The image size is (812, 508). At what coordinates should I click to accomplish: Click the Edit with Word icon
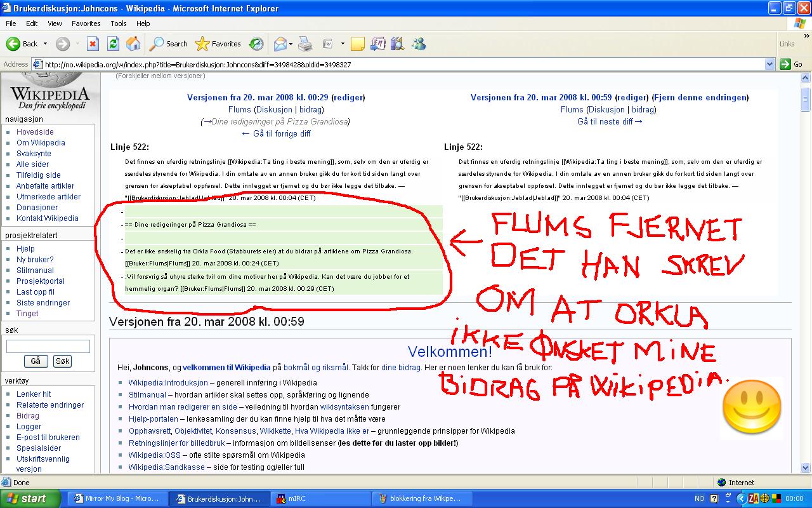328,44
